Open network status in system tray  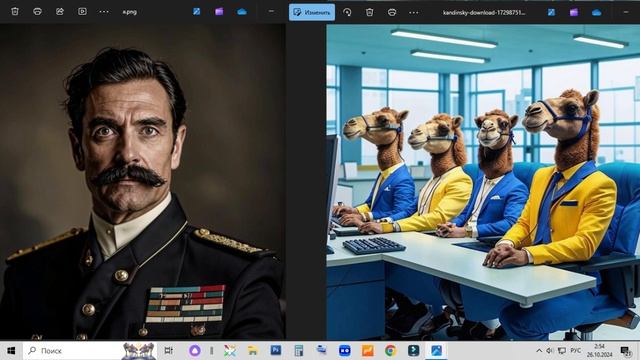click(562, 351)
